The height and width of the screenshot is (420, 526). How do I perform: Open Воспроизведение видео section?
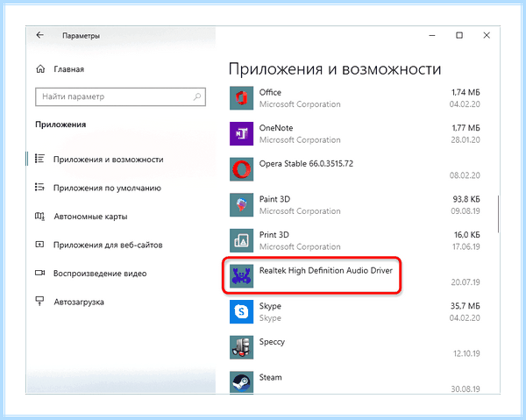tap(100, 274)
